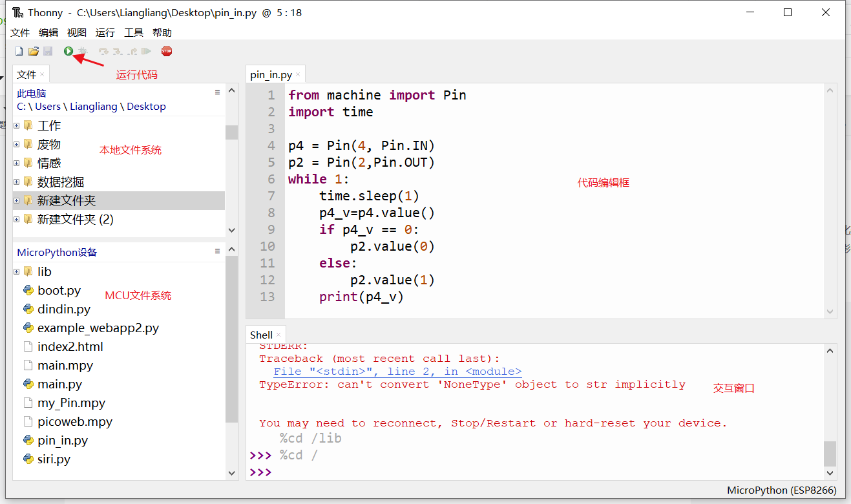Expand the lib folder under MicroPython设备

[16, 271]
